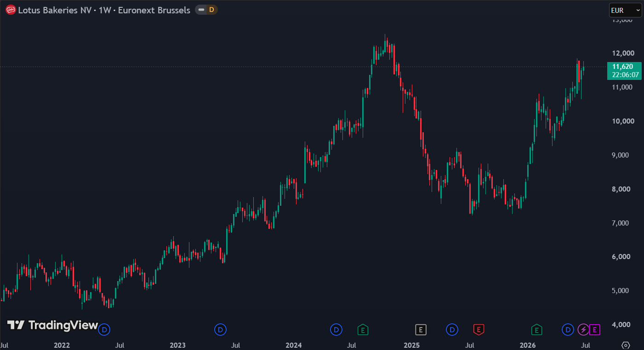Click the 2023 label on the time axis

[177, 344]
